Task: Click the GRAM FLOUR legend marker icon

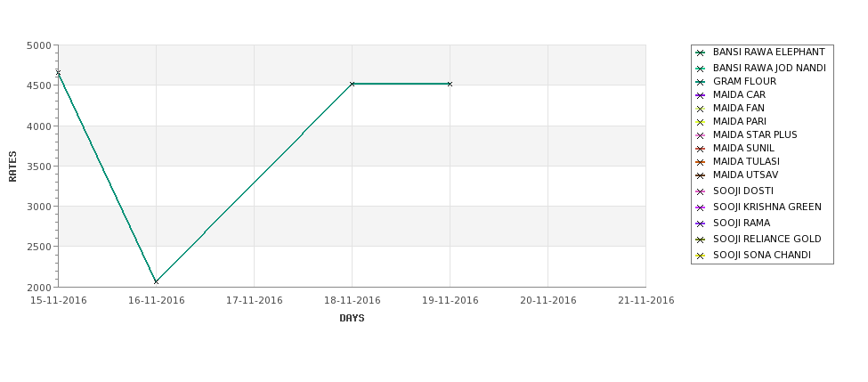Action: [x=700, y=83]
